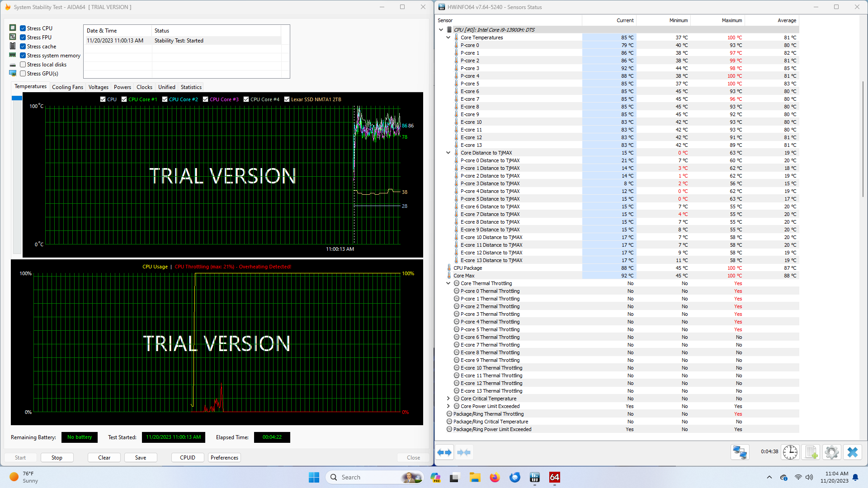868x488 pixels.
Task: Click the RAM module icon beside Stress system memory
Action: click(13, 55)
